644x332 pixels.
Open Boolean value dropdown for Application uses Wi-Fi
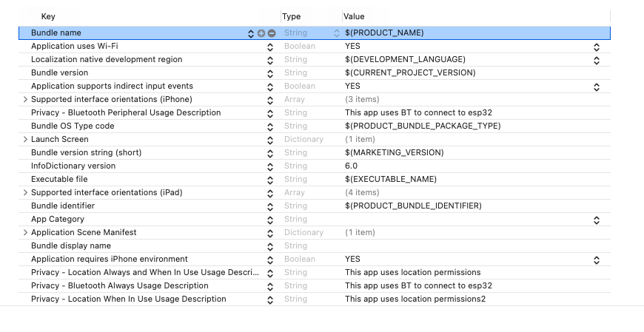[596, 47]
